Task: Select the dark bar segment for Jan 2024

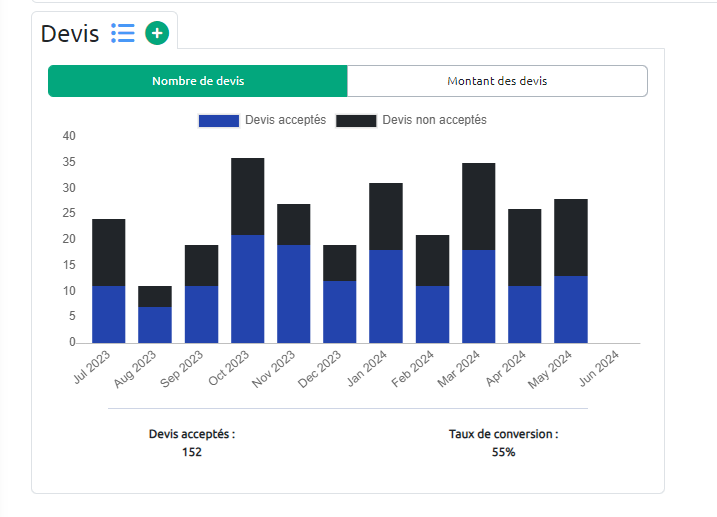Action: [386, 216]
